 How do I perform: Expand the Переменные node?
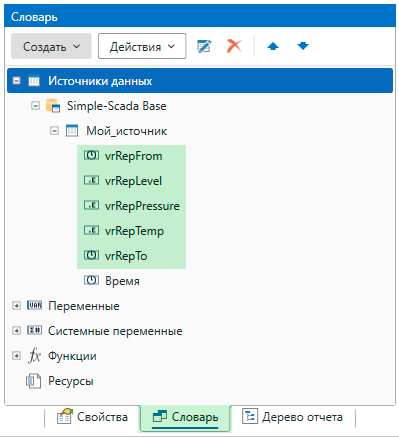point(16,306)
